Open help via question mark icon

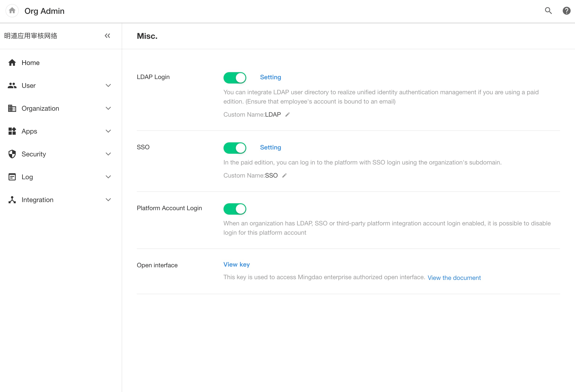pyautogui.click(x=566, y=11)
